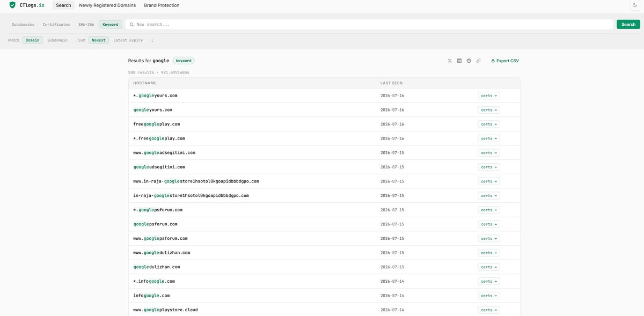Screen dimensions: 644x316
Task: Click hostname www.googleplaystore.cloud
Action: tap(165, 310)
